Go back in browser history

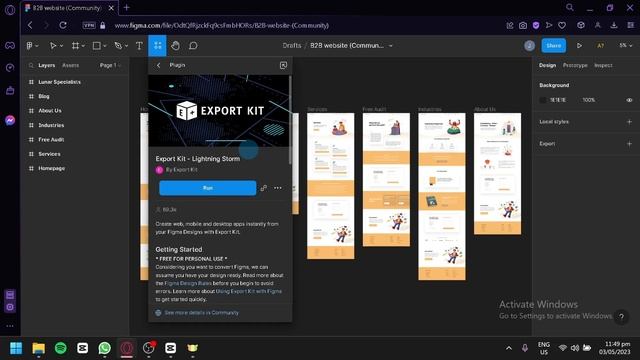click(x=30, y=25)
